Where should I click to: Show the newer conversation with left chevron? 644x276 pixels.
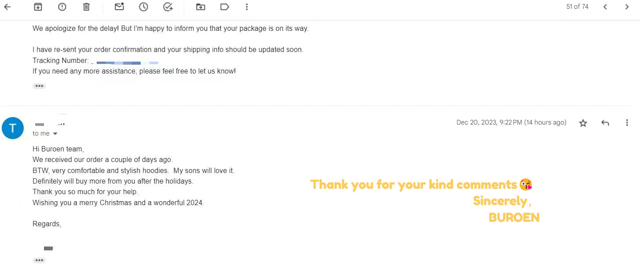click(x=605, y=7)
